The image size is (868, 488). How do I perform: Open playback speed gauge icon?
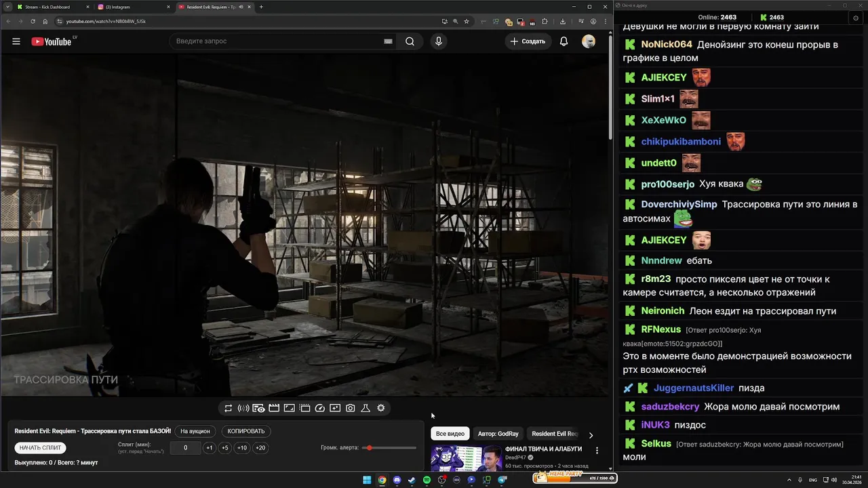click(x=319, y=408)
